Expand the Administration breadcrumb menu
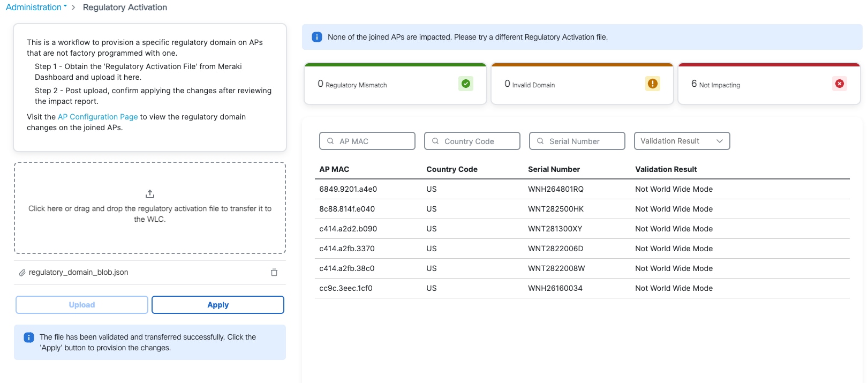This screenshot has width=868, height=383. pyautogui.click(x=36, y=7)
